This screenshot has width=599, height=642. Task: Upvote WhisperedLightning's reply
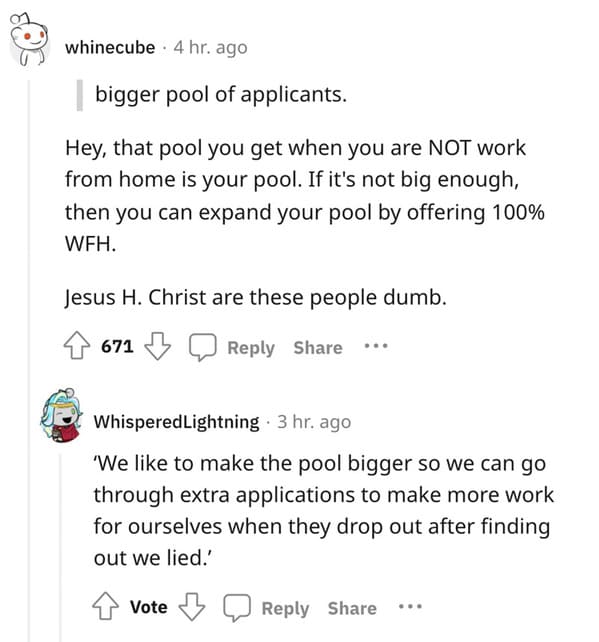[106, 606]
